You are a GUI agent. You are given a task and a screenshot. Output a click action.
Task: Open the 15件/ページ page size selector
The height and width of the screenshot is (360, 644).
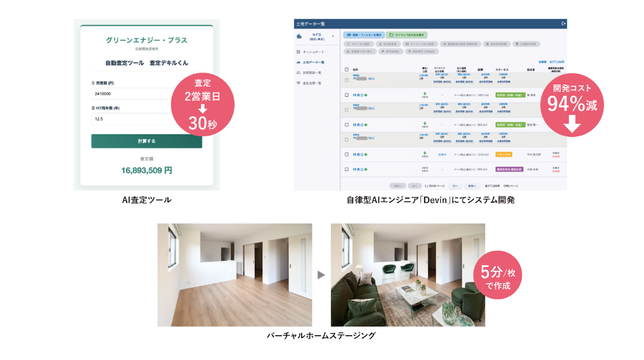[x=511, y=186]
